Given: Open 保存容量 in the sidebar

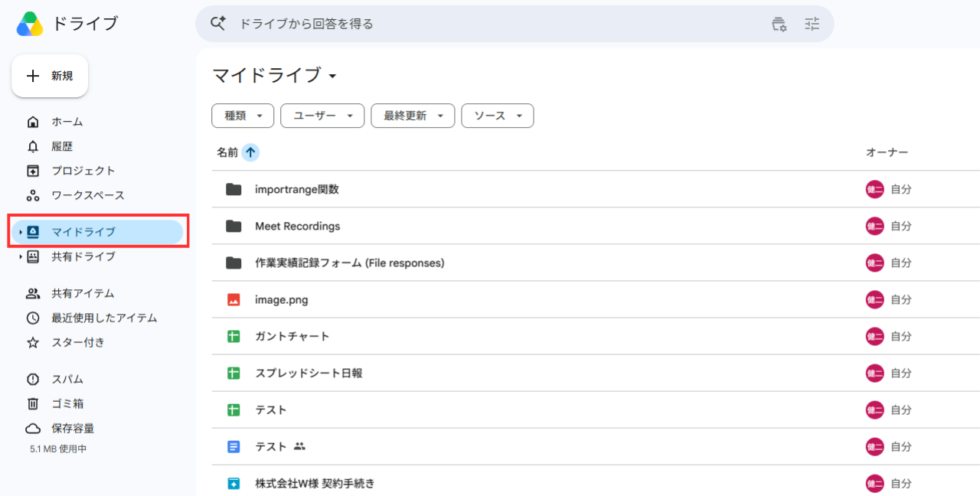Looking at the screenshot, I should point(73,428).
